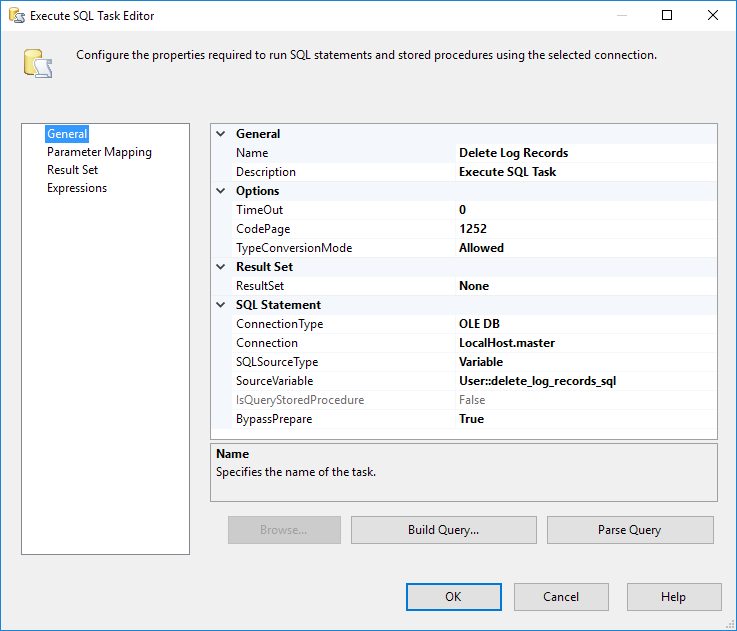Open the ResultSet value None
The height and width of the screenshot is (631, 737).
(586, 286)
